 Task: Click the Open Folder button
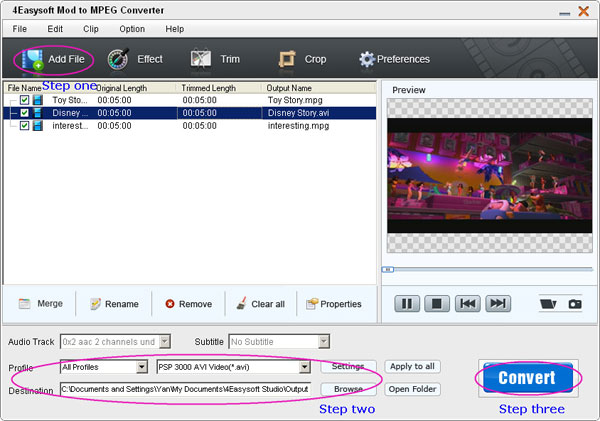[412, 389]
